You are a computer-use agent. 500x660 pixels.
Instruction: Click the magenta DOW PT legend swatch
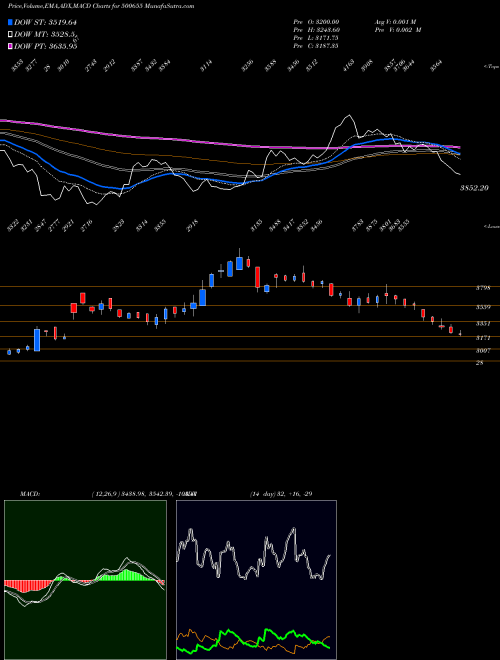tap(11, 46)
